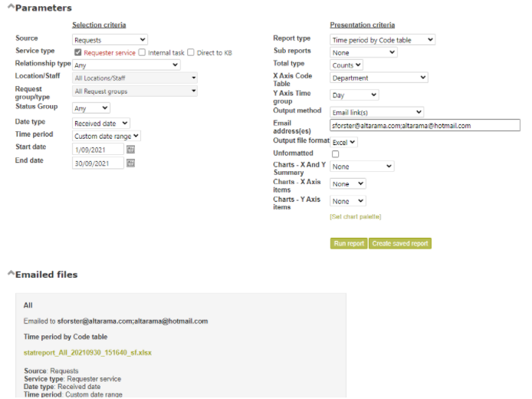The image size is (532, 399).
Task: Open the End date calendar picker icon
Action: [130, 163]
